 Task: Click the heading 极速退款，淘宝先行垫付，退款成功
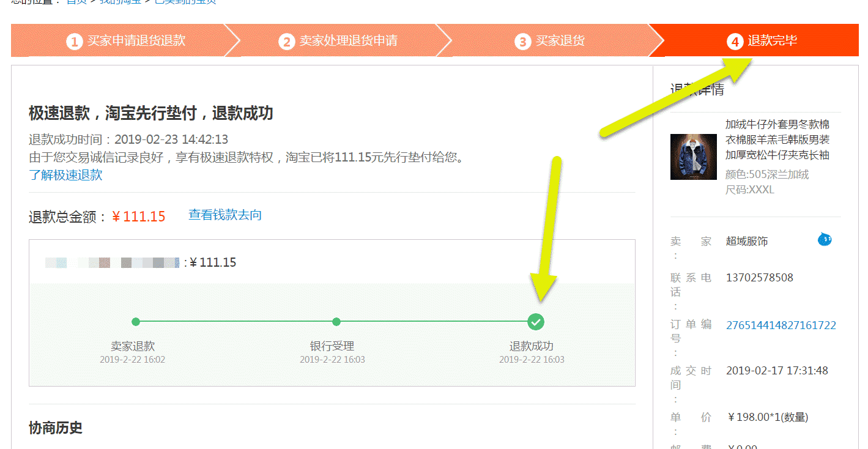(x=151, y=113)
